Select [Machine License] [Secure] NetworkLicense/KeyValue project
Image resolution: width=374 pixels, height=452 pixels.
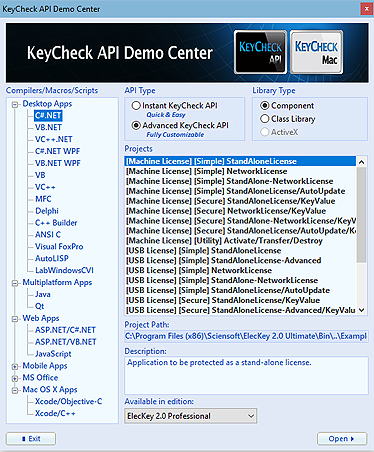coord(240,211)
